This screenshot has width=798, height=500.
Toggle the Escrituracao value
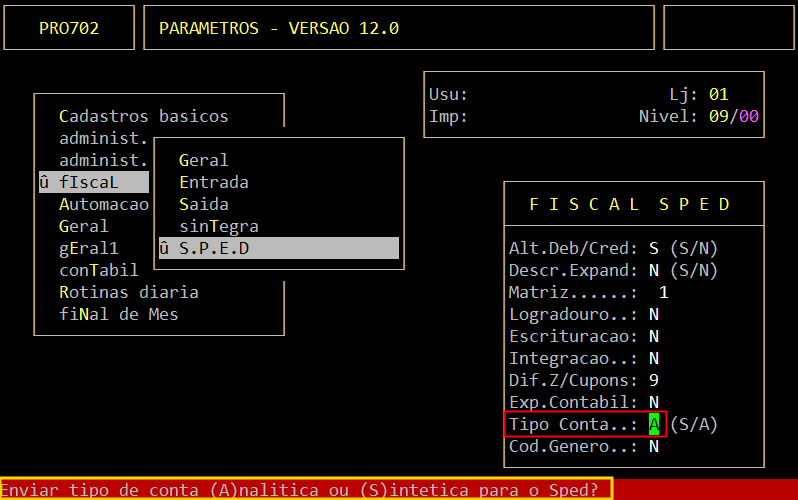[653, 336]
